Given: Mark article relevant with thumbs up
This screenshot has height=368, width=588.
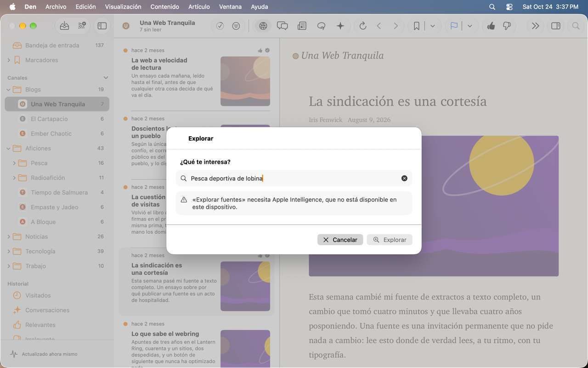Looking at the screenshot, I should click(x=491, y=26).
